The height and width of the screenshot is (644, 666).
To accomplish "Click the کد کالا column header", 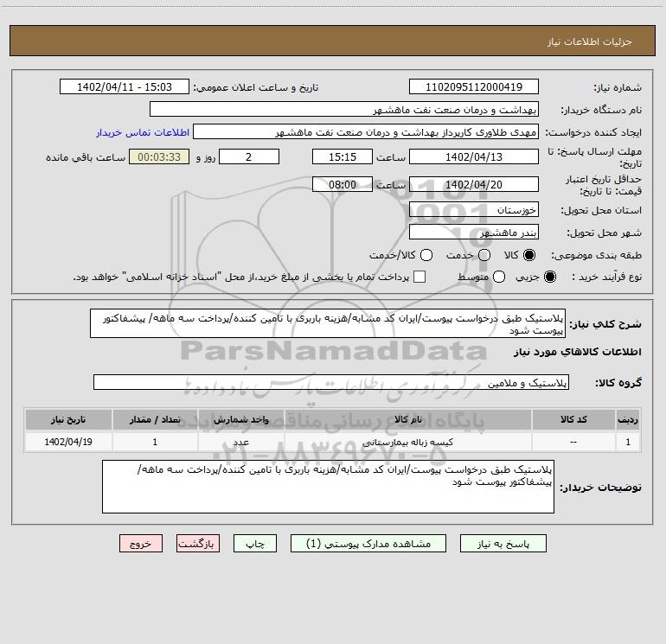I will coord(573,419).
